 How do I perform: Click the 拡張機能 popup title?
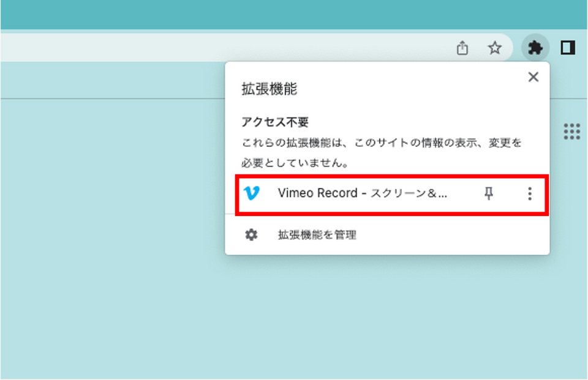(269, 89)
